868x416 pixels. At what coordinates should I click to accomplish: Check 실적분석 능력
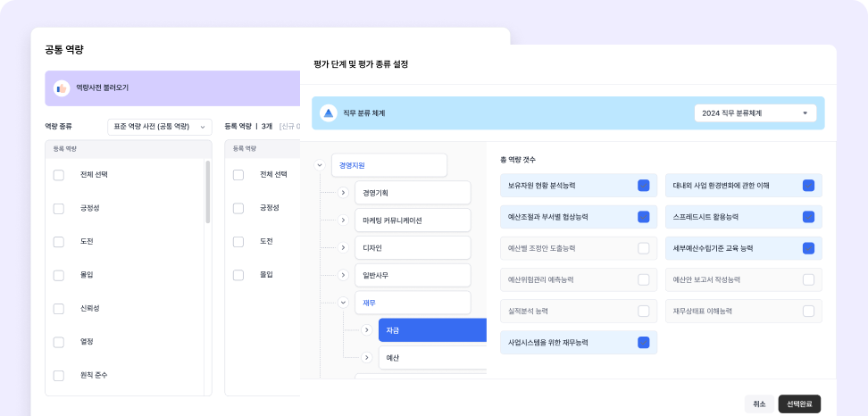click(x=643, y=311)
